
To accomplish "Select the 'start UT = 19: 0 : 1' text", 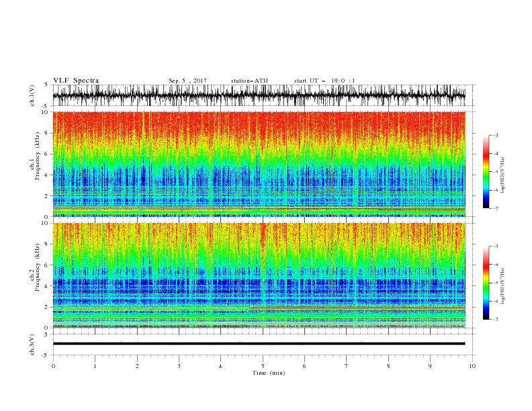I will (x=324, y=81).
